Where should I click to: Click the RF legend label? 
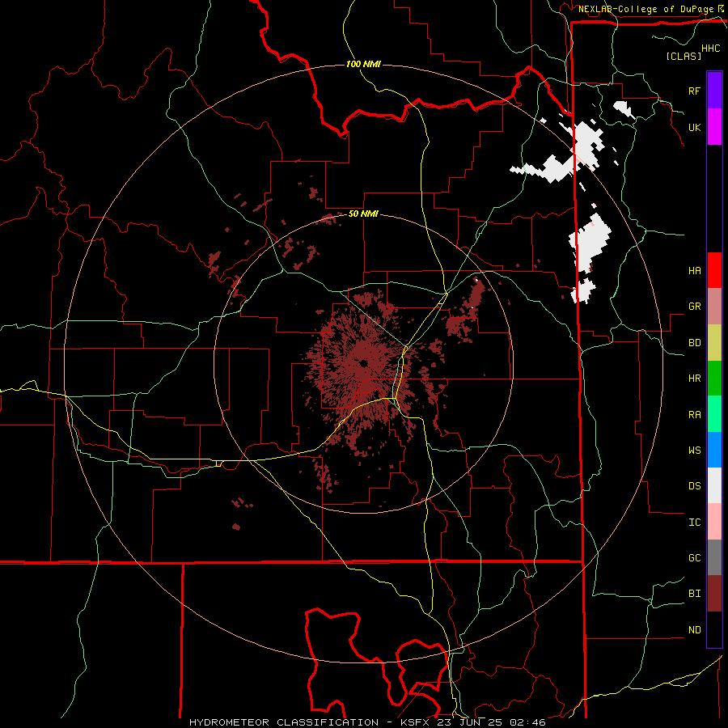pyautogui.click(x=694, y=91)
